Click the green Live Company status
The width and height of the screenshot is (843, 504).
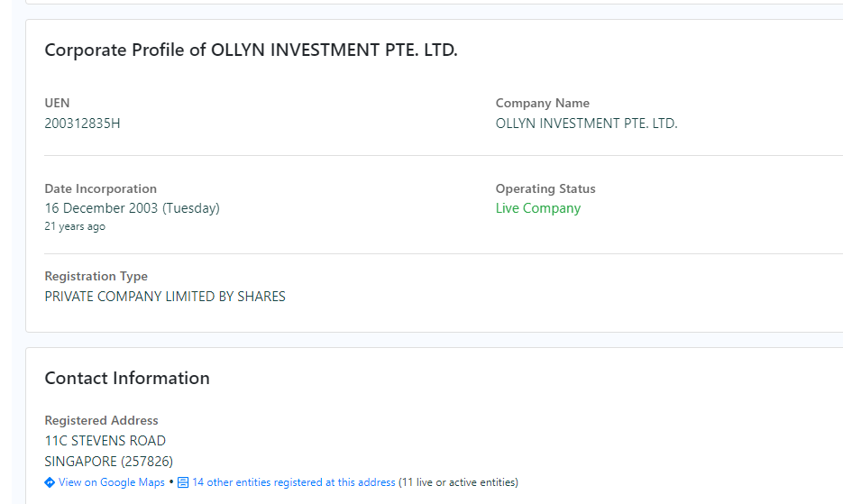click(x=538, y=208)
